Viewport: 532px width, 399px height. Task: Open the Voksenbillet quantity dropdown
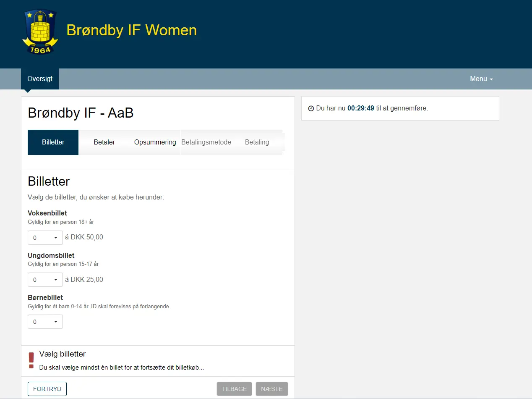click(45, 238)
